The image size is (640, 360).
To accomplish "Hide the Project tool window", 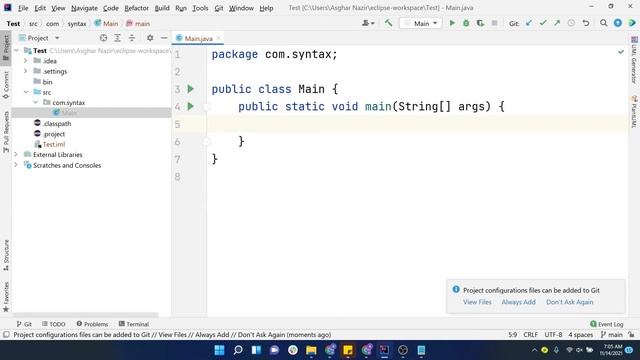I will (164, 38).
